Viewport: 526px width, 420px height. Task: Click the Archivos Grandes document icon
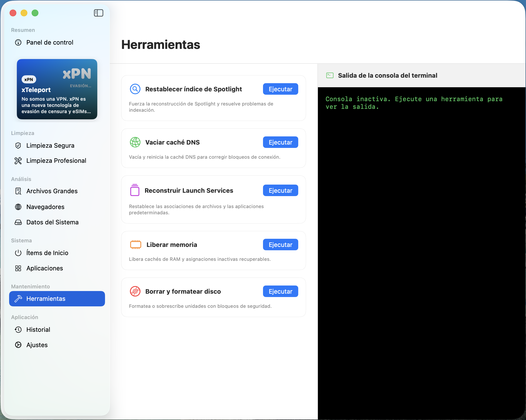18,191
